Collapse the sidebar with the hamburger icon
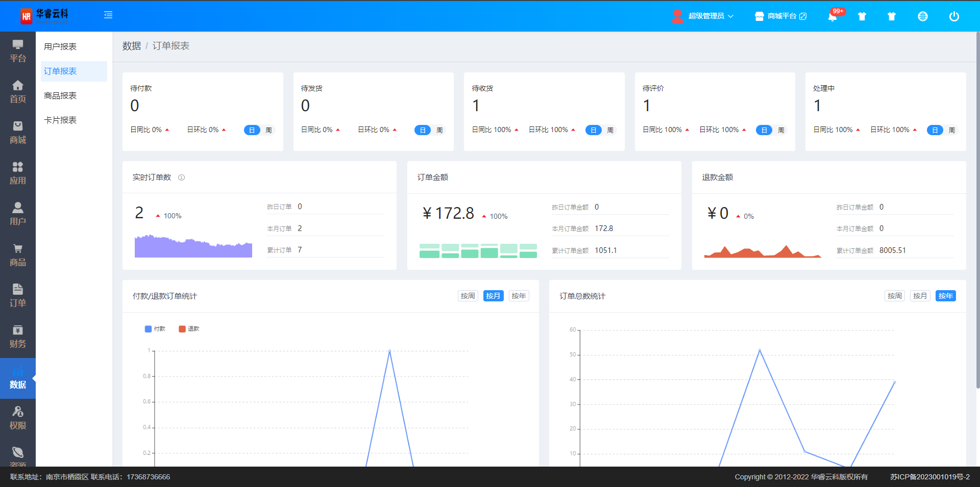This screenshot has width=980, height=487. click(x=108, y=15)
